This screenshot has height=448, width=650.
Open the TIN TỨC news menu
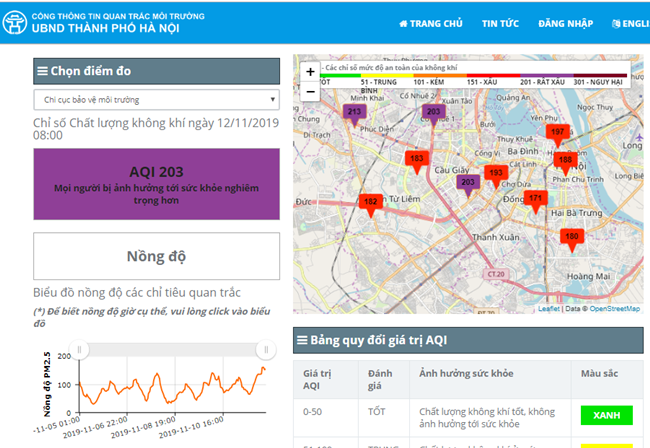coord(500,23)
